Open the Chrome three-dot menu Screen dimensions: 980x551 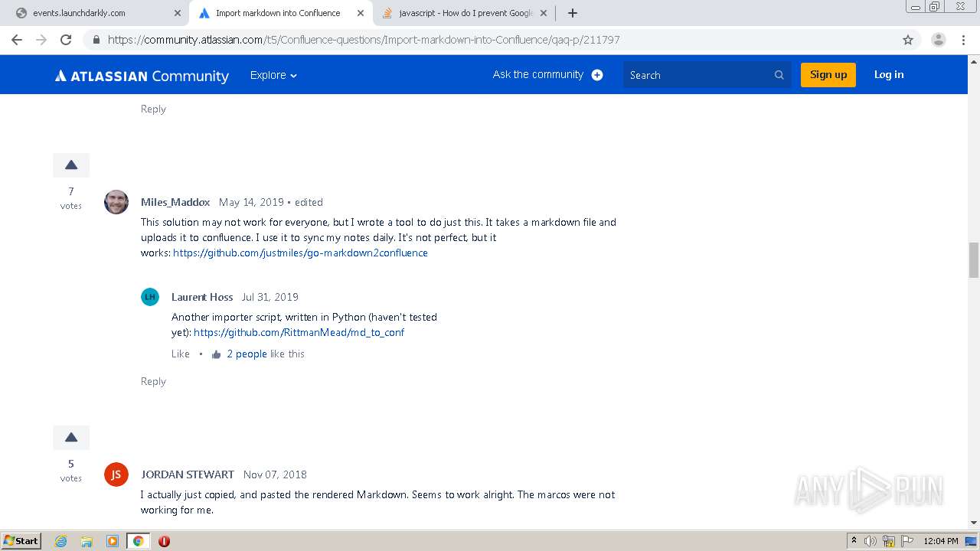point(964,40)
